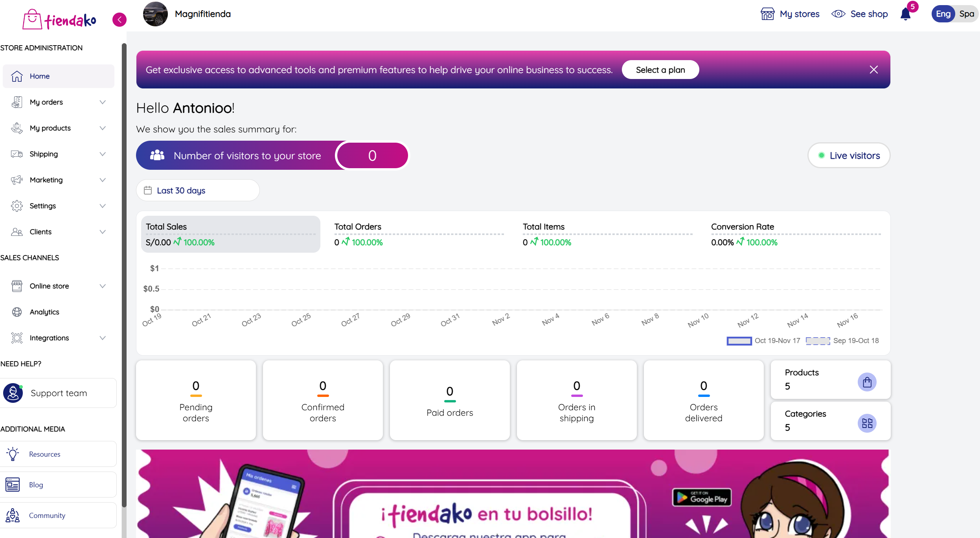
Task: Click the Clients people icon
Action: [x=17, y=232]
